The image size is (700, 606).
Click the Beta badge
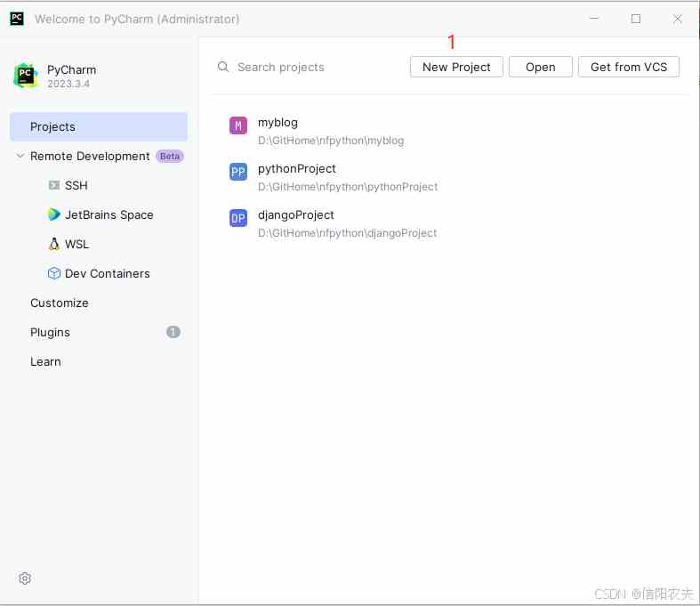[x=170, y=157]
